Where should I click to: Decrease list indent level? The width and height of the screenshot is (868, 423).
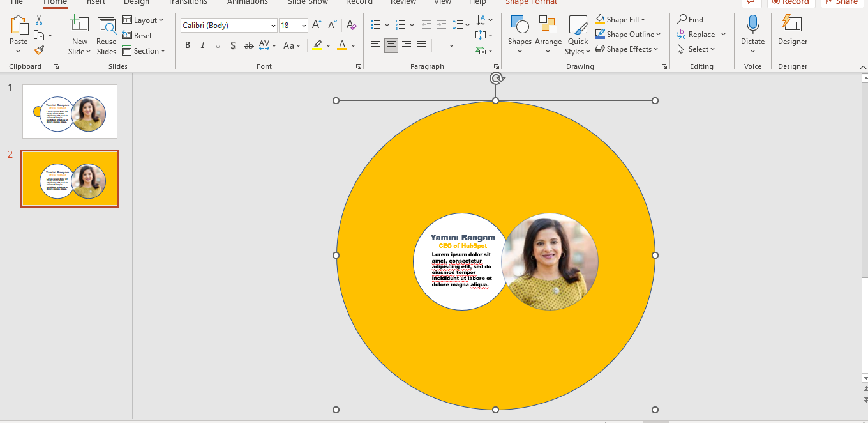(x=426, y=26)
